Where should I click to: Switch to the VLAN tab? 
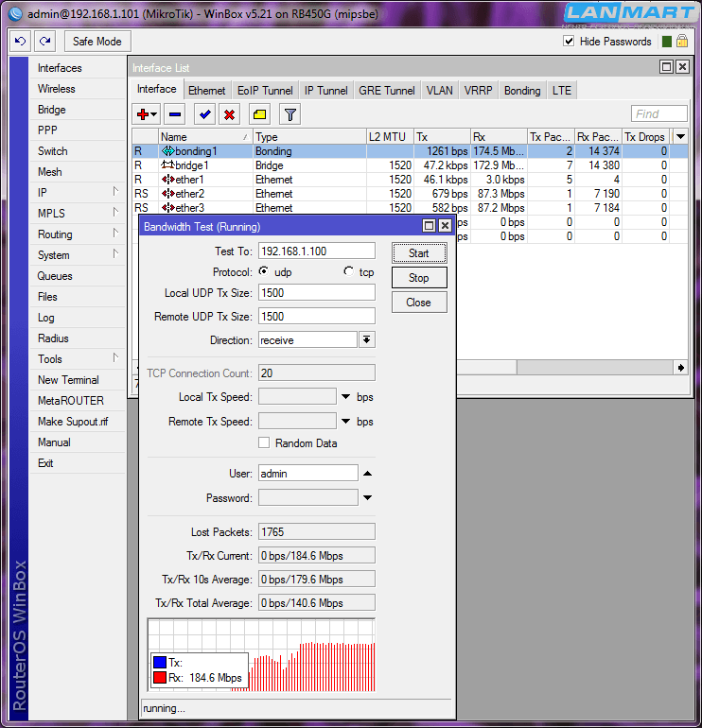tap(440, 91)
